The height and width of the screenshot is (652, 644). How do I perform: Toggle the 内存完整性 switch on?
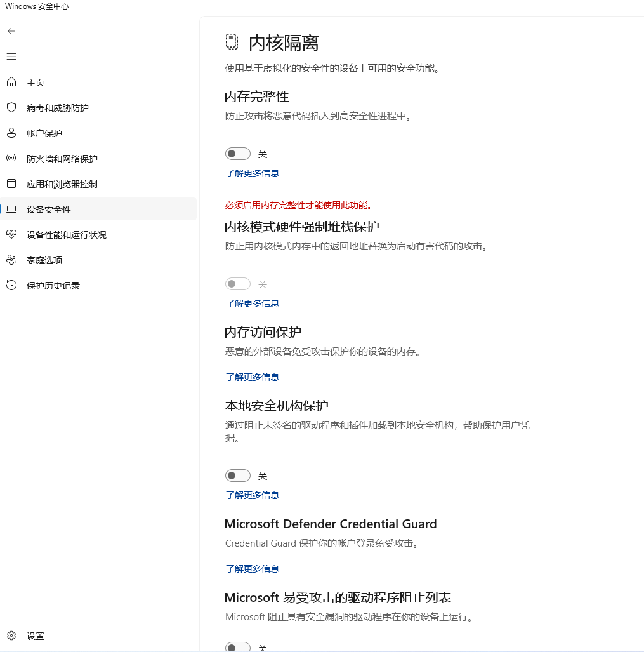238,154
